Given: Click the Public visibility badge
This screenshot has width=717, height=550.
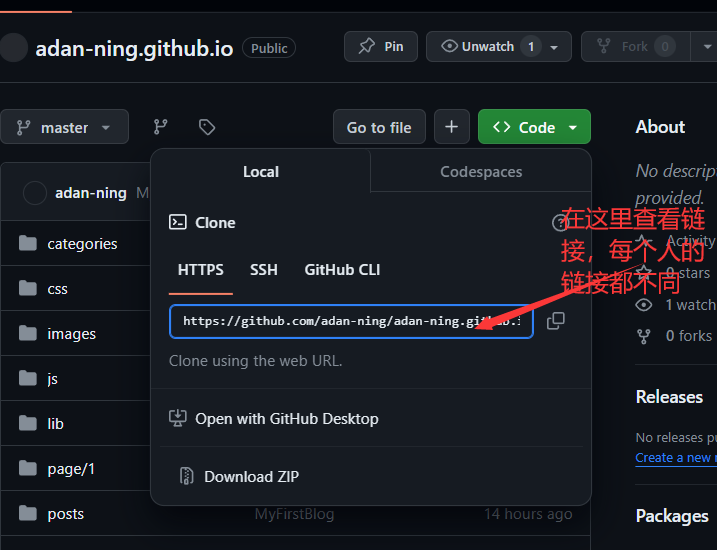Looking at the screenshot, I should click(269, 48).
